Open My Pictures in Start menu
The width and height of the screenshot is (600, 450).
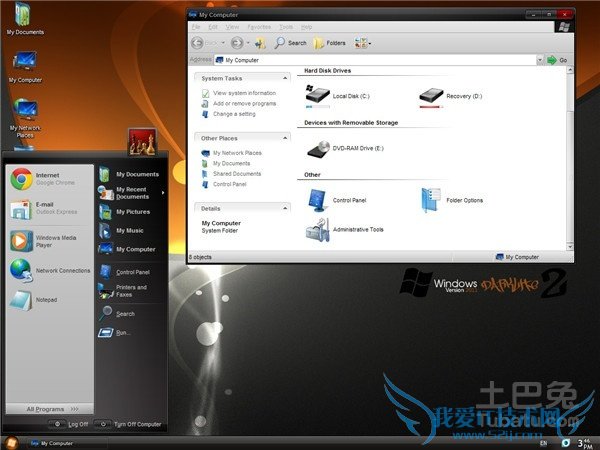tap(125, 212)
